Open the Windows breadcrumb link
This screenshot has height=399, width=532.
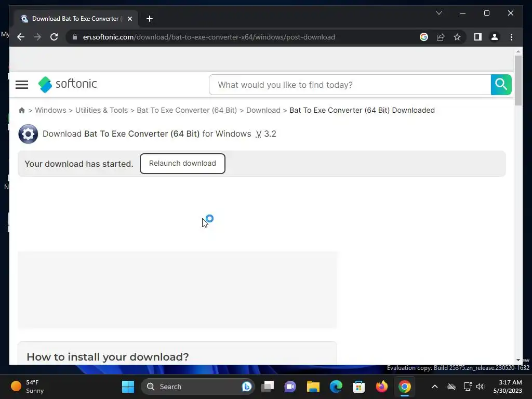coord(50,110)
